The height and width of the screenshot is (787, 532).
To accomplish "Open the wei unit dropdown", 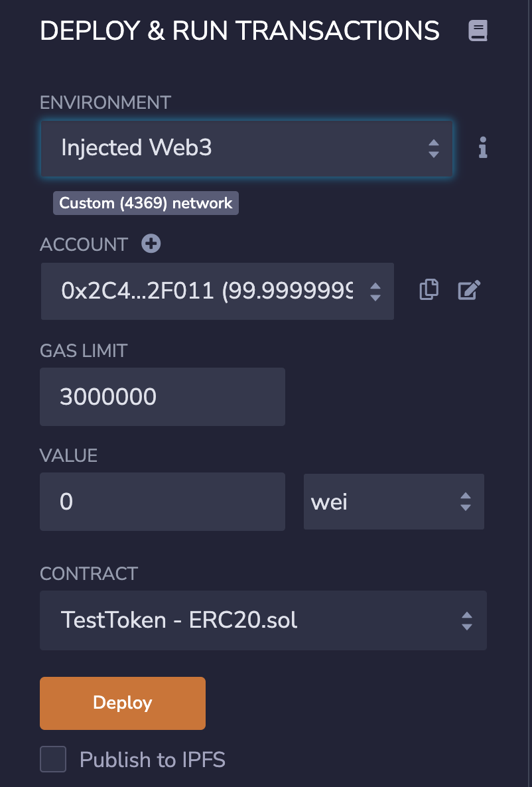I will (393, 502).
